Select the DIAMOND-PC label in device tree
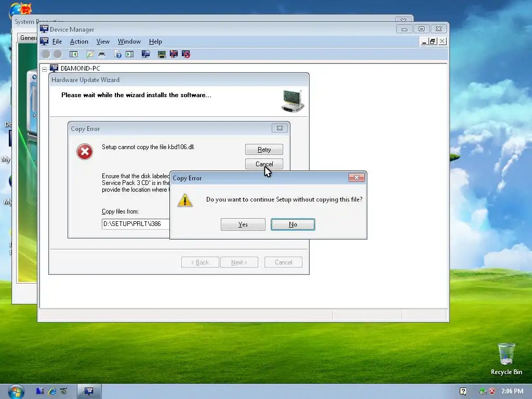 click(81, 68)
